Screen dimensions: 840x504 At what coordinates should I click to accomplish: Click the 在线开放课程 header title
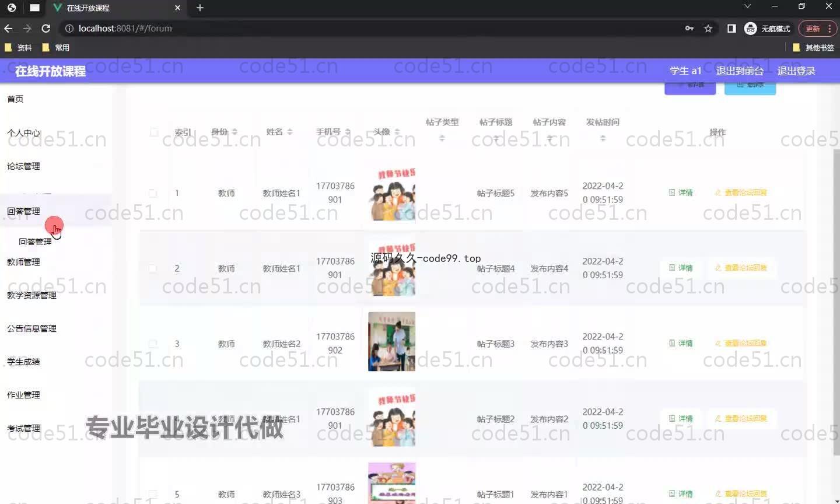click(x=50, y=71)
